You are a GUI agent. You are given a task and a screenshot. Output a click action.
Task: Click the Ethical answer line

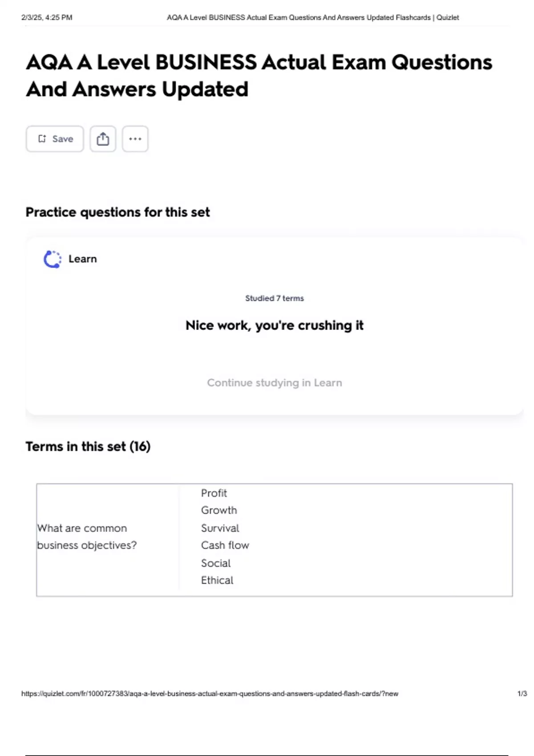click(217, 580)
